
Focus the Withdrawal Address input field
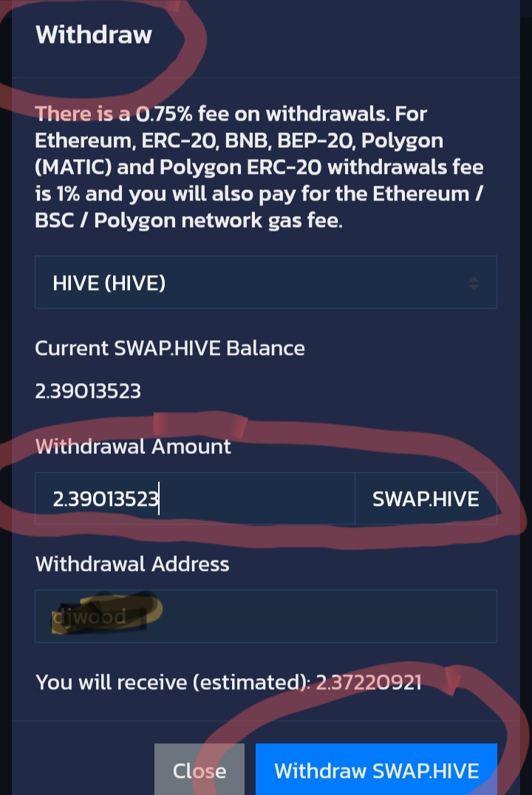(x=265, y=616)
